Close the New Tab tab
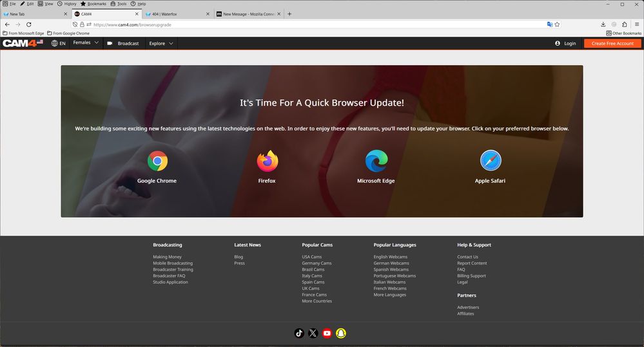The image size is (644, 347). point(65,14)
